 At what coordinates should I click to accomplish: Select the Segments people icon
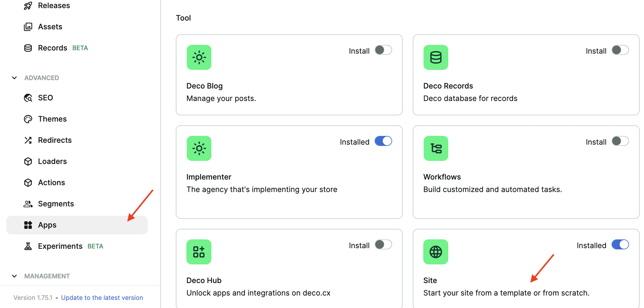[28, 204]
